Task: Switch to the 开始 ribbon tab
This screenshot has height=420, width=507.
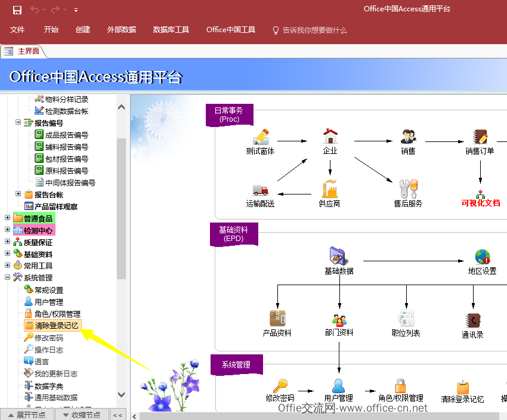Action: (51, 30)
